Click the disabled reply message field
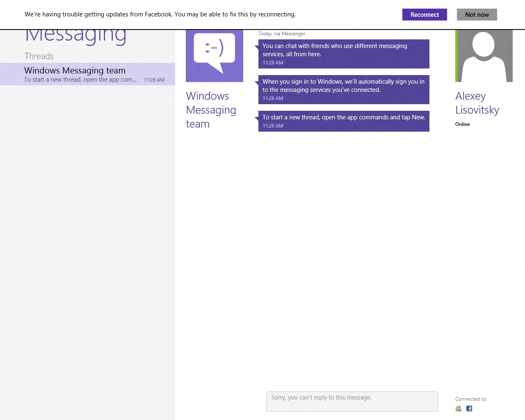Image resolution: width=525 pixels, height=420 pixels. pos(352,402)
